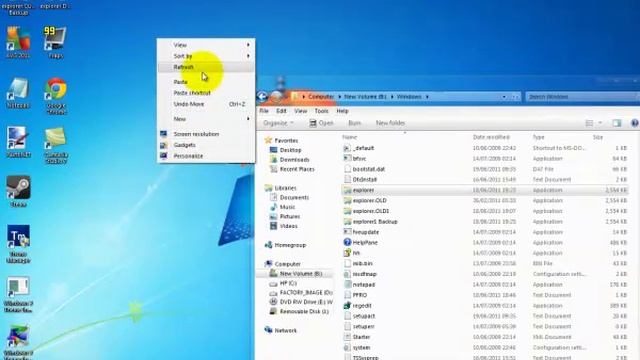This screenshot has width=640, height=360.
Task: Open the Explorer help question mark icon
Action: point(635,123)
